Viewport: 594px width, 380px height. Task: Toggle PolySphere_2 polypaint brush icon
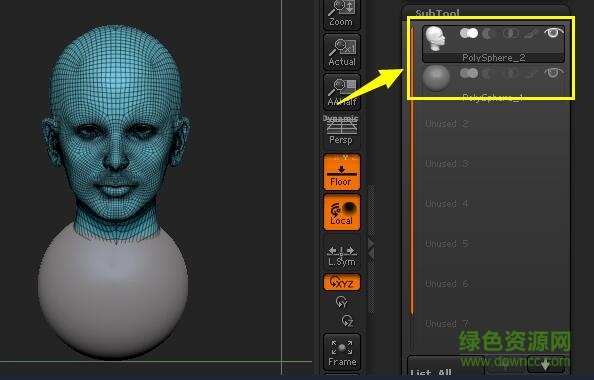click(x=531, y=34)
